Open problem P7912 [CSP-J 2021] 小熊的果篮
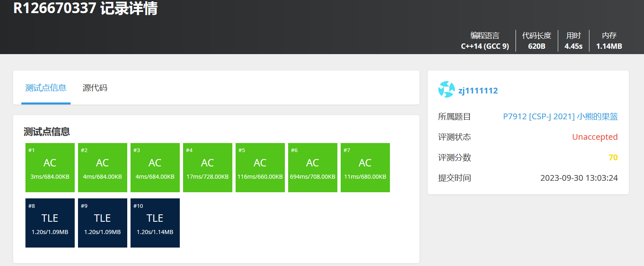The image size is (644, 266). 560,116
